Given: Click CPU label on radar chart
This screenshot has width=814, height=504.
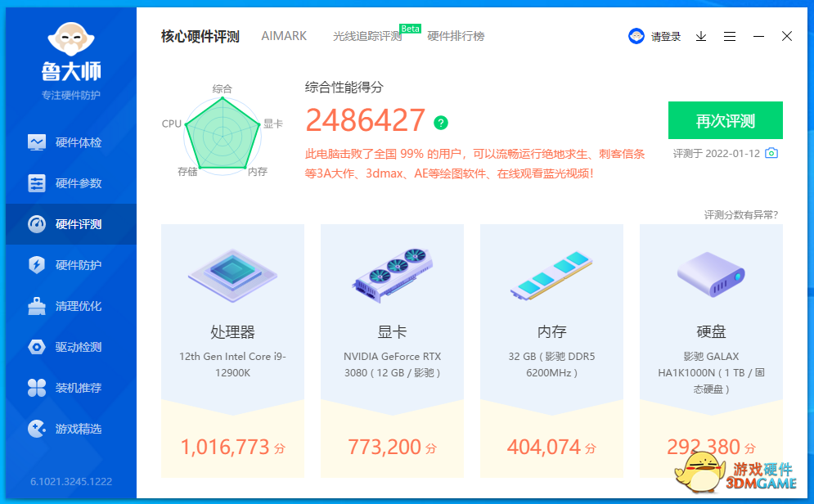Looking at the screenshot, I should 171,124.
